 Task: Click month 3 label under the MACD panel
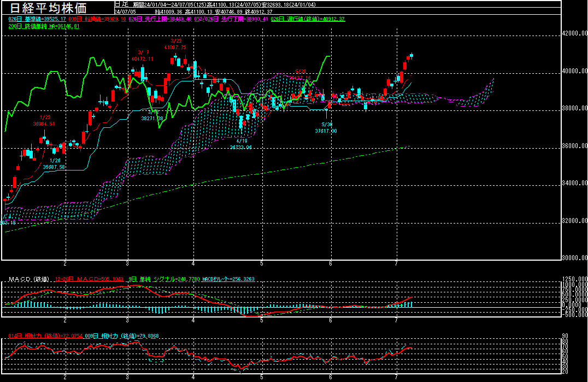[x=127, y=320]
